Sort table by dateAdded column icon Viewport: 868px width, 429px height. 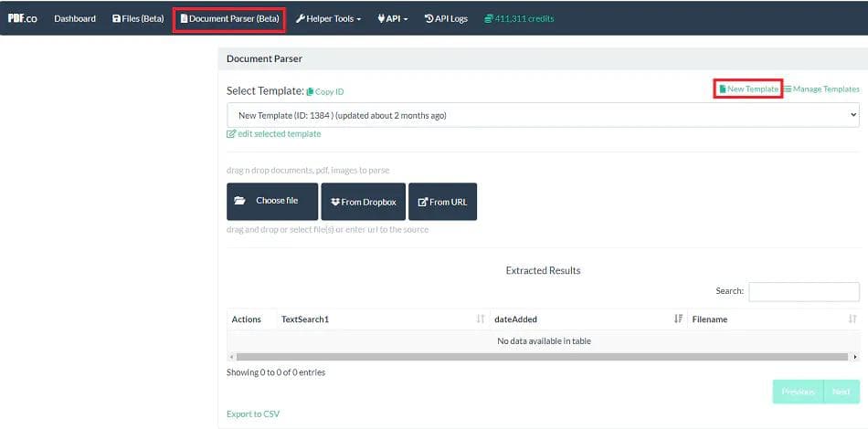pos(678,319)
